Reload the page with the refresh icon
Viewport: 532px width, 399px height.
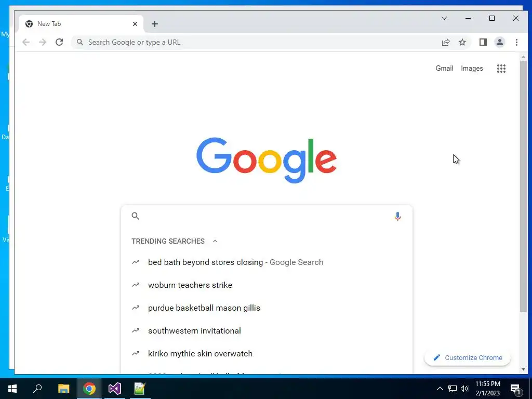tap(59, 42)
